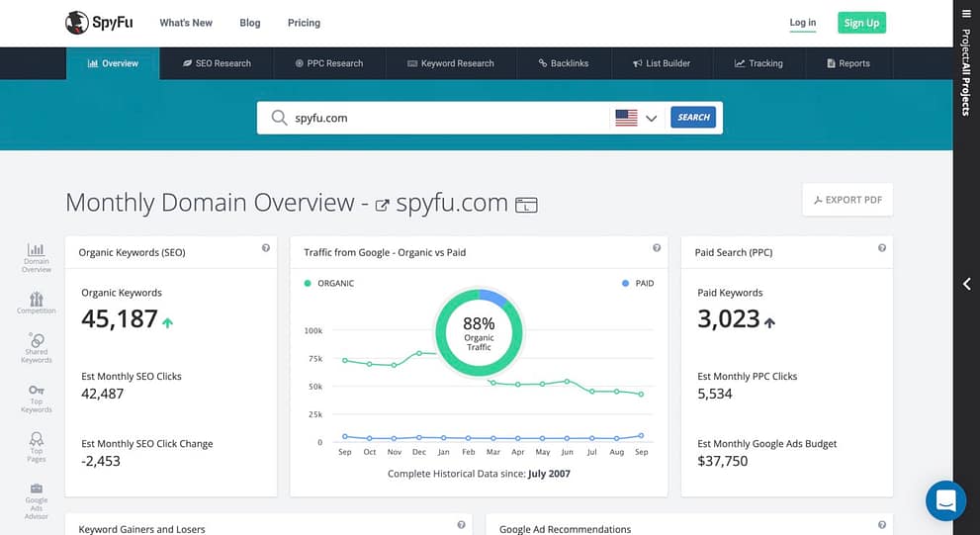Open Top Pages sidebar icon
Viewport: 980px width, 535px height.
click(x=37, y=447)
